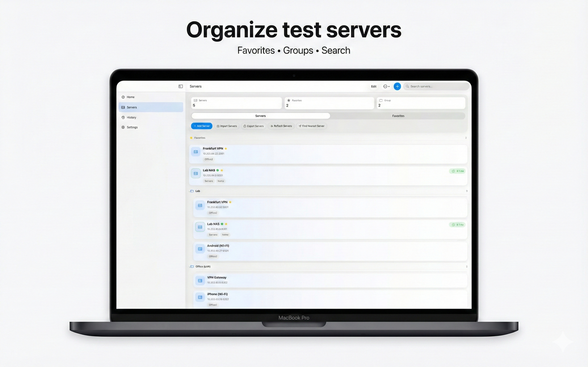Screen dimensions: 588x367
Task: Click the latency badge on Lab NAS
Action: 457,171
